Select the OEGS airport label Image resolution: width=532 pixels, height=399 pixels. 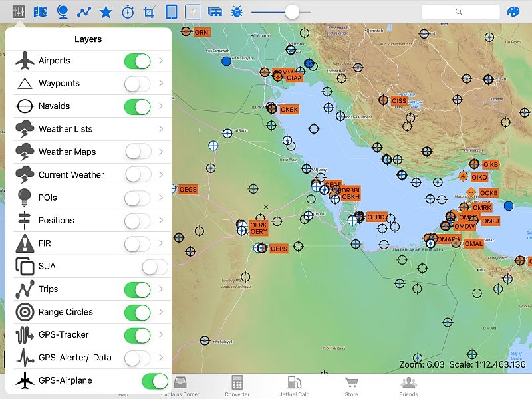coord(188,189)
